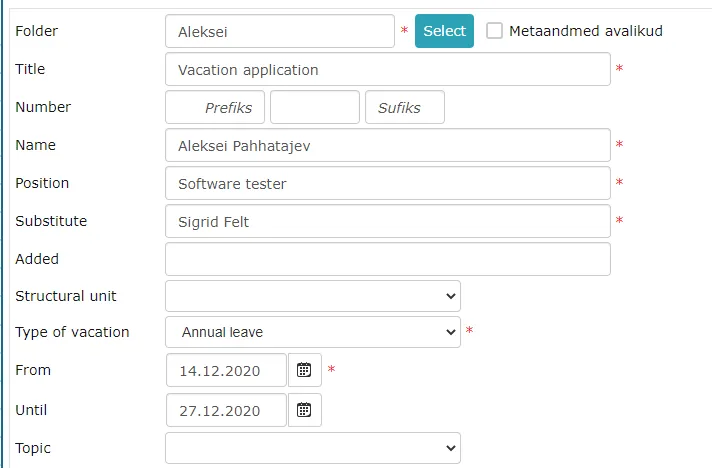Click the From date field 14.12.2020
Screen dimensions: 712x468
click(x=226, y=370)
